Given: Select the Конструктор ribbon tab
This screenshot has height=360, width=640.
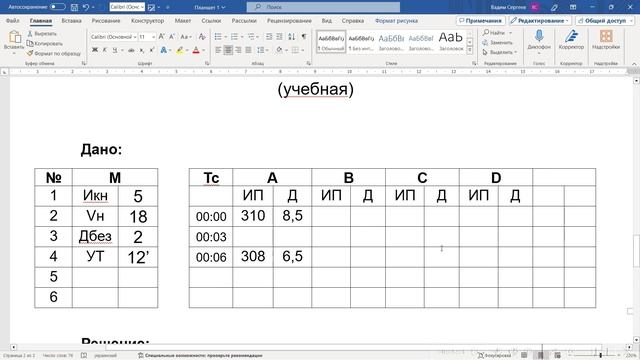Looking at the screenshot, I should (147, 20).
